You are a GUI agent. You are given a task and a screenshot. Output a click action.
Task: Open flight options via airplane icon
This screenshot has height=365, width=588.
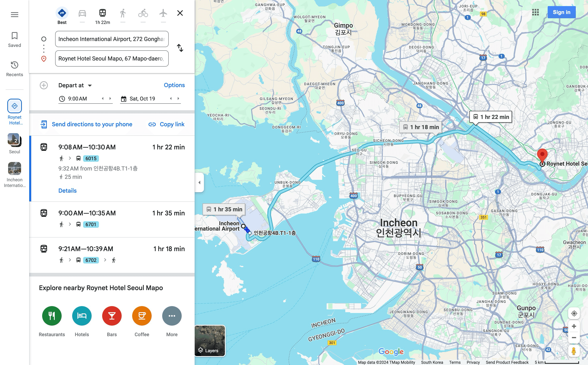(163, 13)
